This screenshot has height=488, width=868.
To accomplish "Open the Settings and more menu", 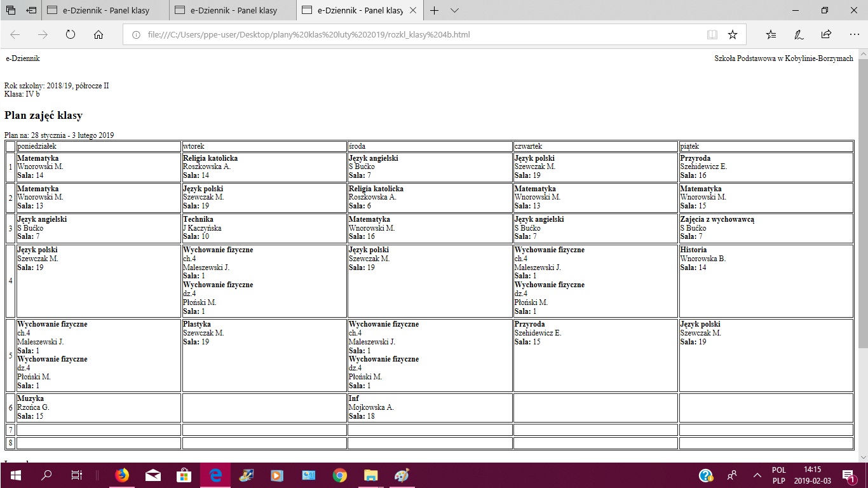I will 853,35.
